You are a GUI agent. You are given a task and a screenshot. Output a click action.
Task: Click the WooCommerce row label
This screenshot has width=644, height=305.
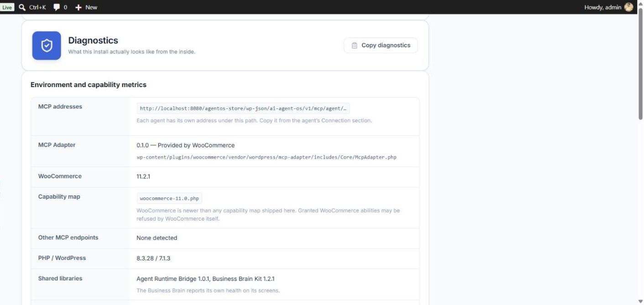(60, 176)
